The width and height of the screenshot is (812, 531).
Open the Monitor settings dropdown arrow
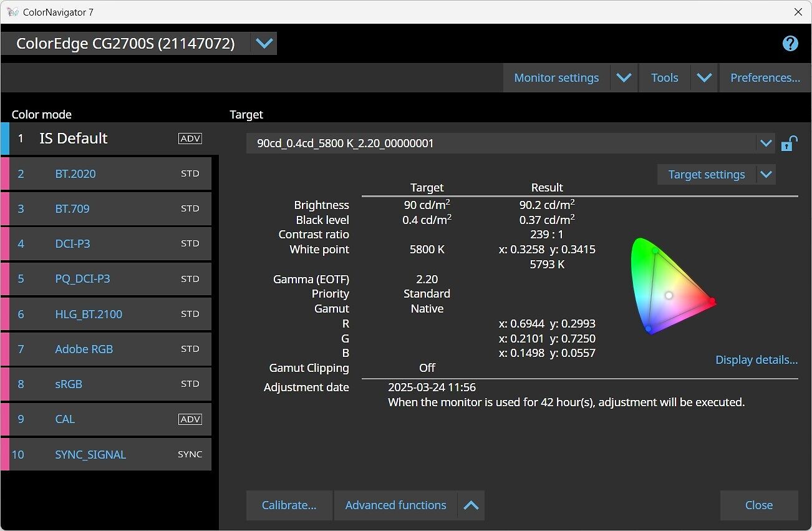pos(624,78)
